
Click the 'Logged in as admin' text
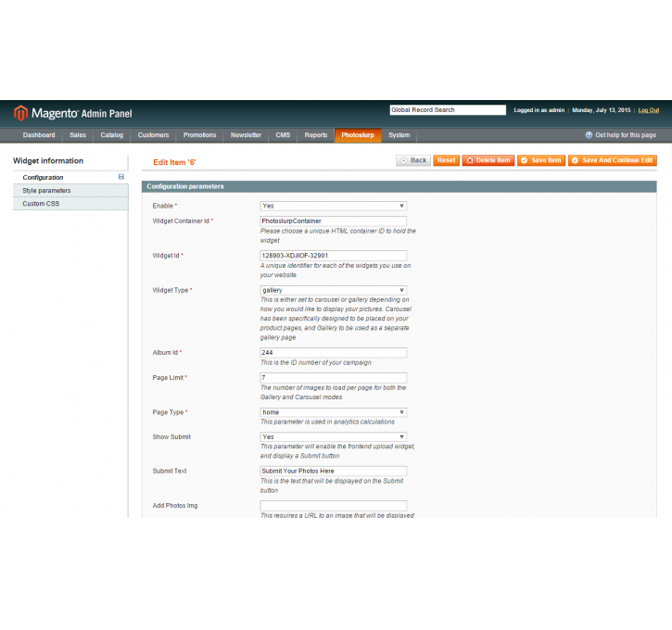pyautogui.click(x=539, y=110)
